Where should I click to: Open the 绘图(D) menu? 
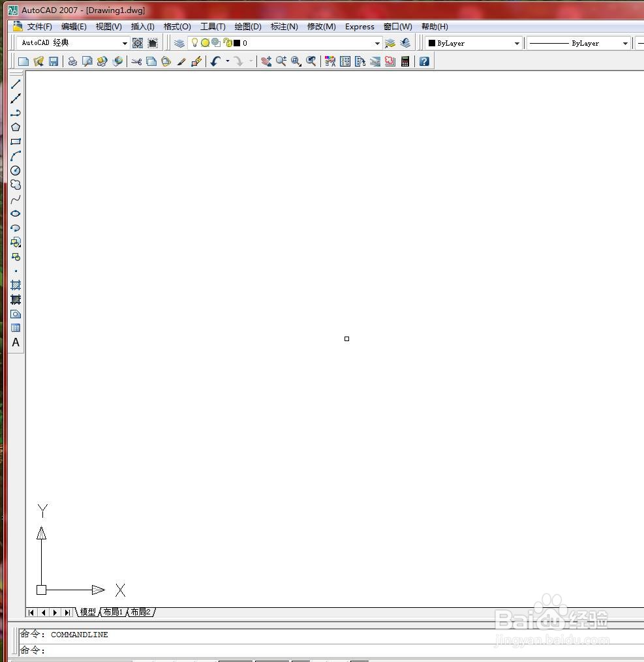tap(248, 27)
